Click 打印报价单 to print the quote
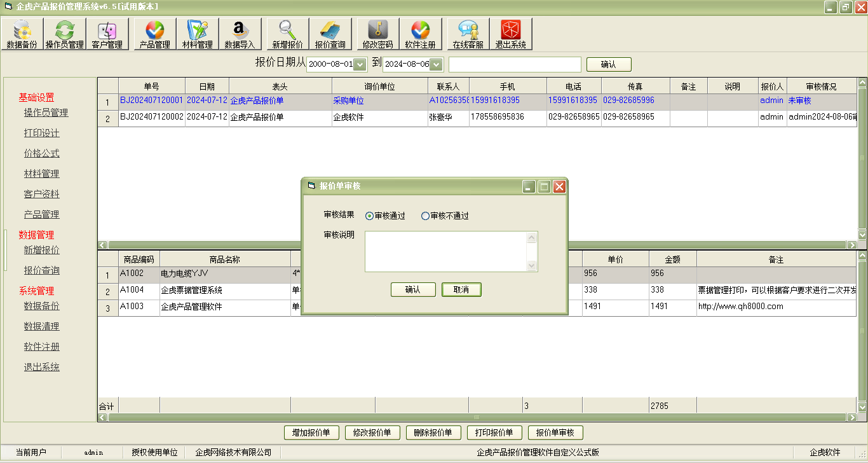The width and height of the screenshot is (868, 463). (x=494, y=432)
